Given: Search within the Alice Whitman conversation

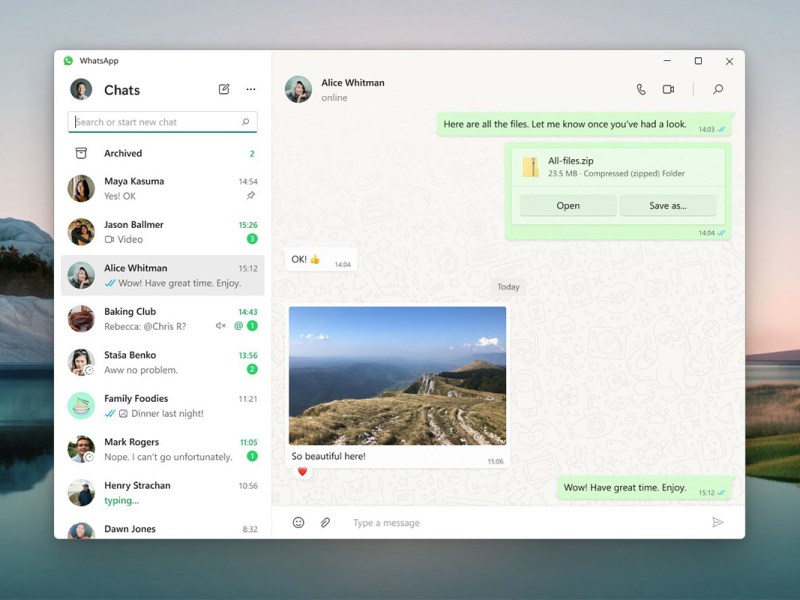Looking at the screenshot, I should click(x=718, y=89).
